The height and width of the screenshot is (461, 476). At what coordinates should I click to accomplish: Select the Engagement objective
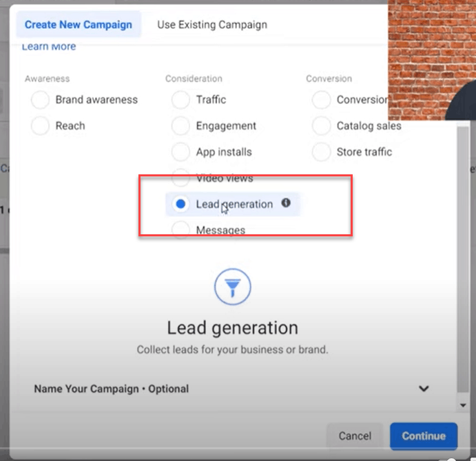point(180,125)
